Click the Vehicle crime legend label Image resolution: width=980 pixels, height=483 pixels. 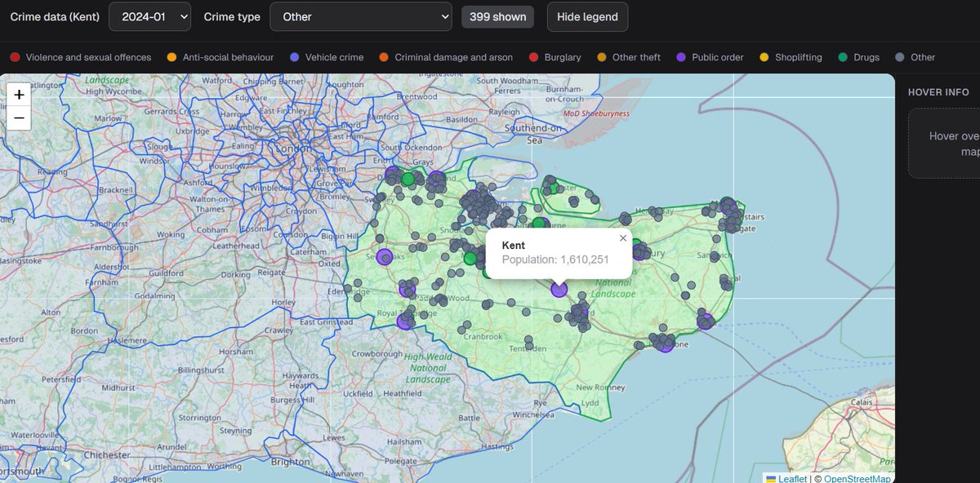click(334, 57)
